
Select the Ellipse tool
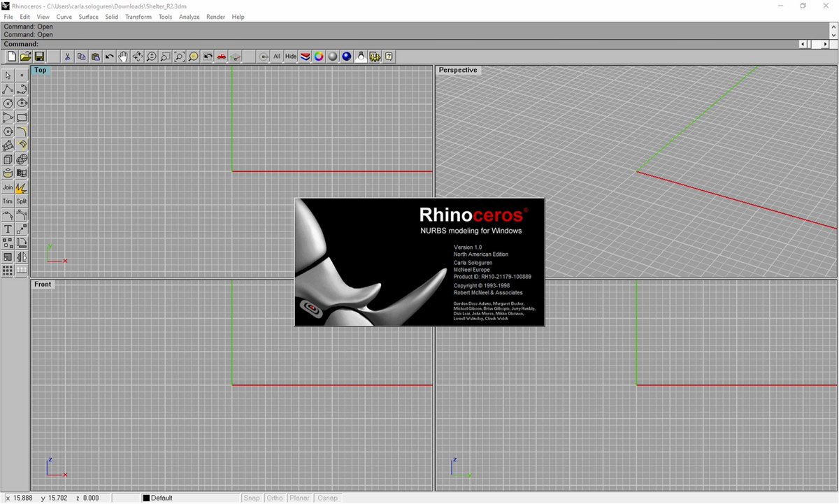pos(22,103)
